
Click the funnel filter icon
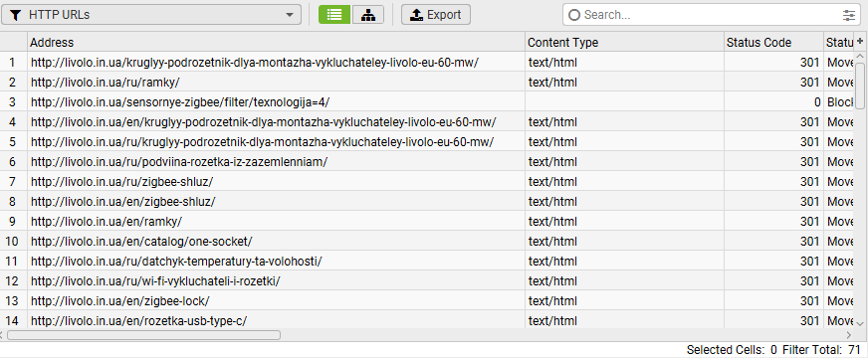pyautogui.click(x=16, y=15)
